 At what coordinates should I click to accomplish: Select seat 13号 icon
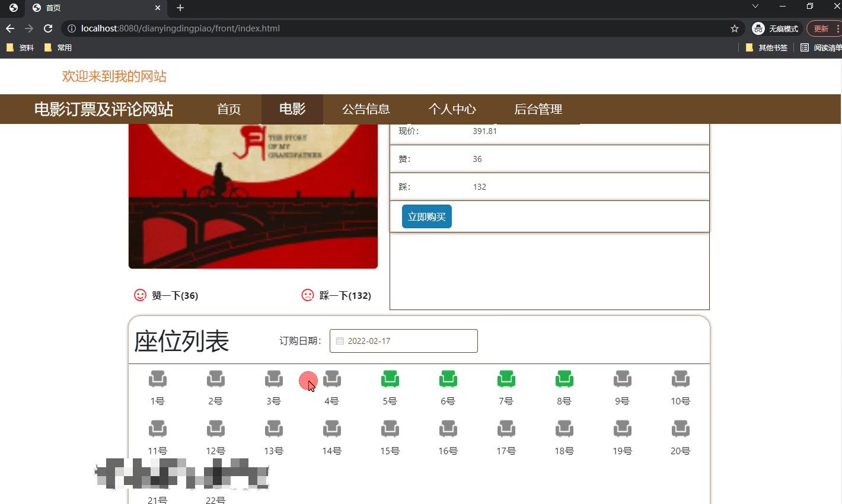[273, 429]
